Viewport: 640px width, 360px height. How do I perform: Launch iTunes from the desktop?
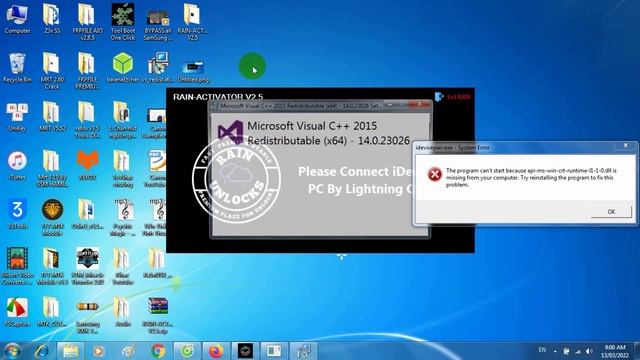(x=17, y=165)
